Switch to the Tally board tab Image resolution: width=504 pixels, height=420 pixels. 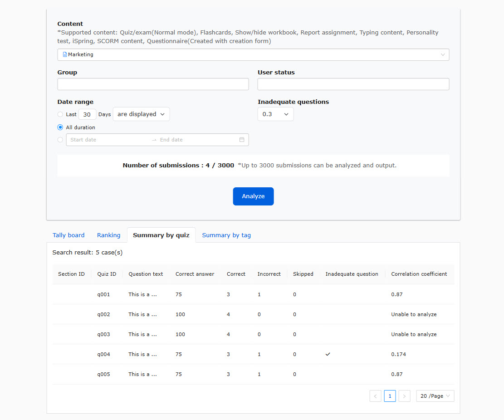click(x=69, y=235)
